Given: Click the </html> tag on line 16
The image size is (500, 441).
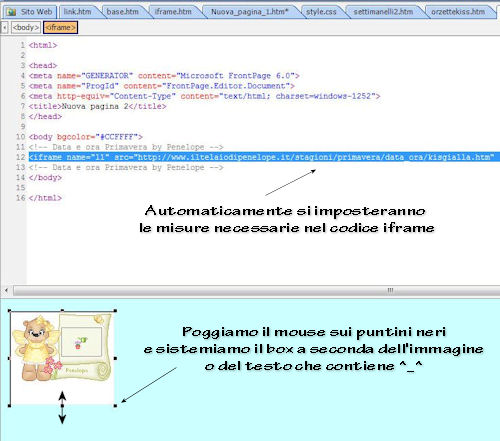Looking at the screenshot, I should click(45, 198).
